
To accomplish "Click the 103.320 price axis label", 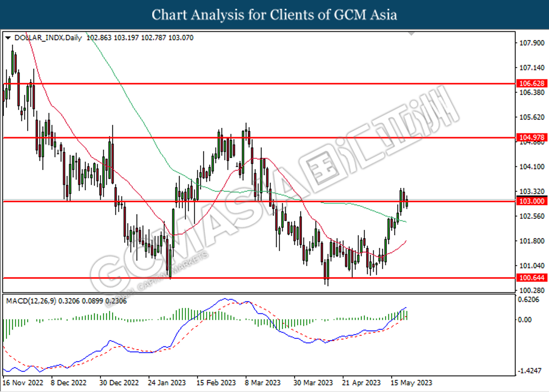I will (532, 191).
